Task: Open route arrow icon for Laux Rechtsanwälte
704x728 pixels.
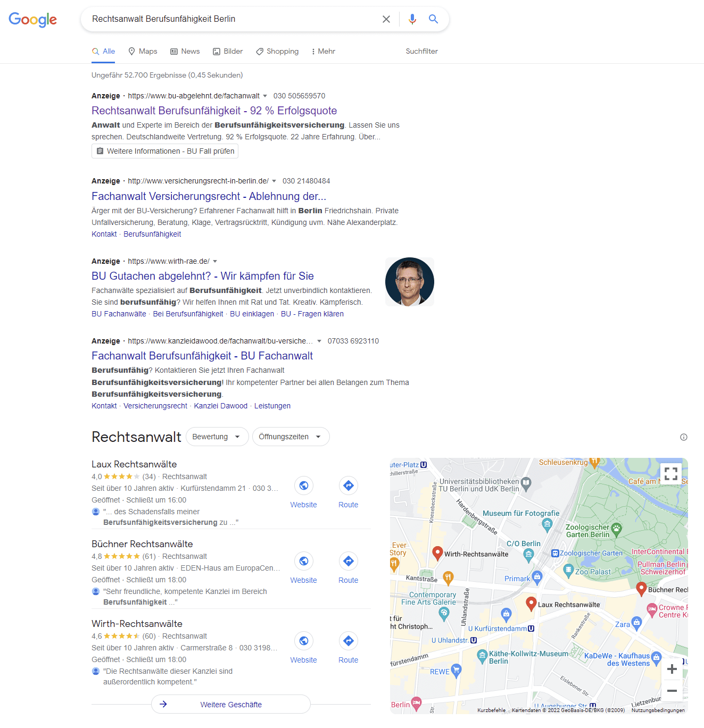Action: (x=349, y=486)
